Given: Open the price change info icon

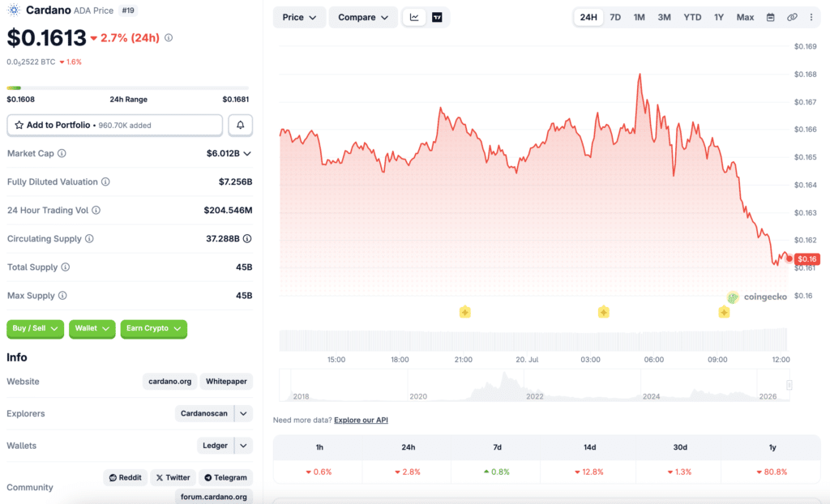Looking at the screenshot, I should [169, 37].
